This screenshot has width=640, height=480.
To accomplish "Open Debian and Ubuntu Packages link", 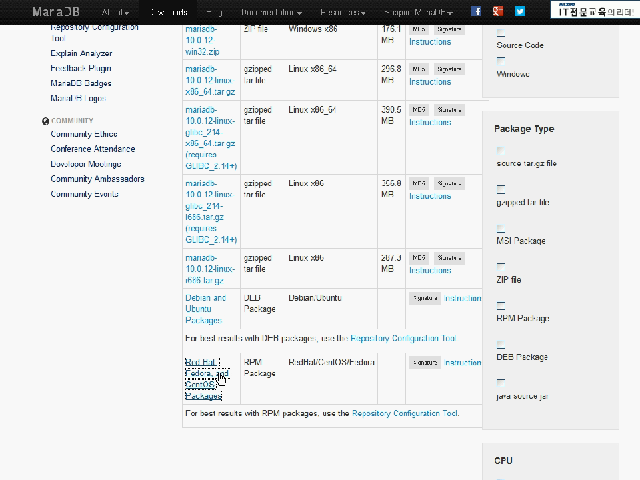I will tap(205, 309).
